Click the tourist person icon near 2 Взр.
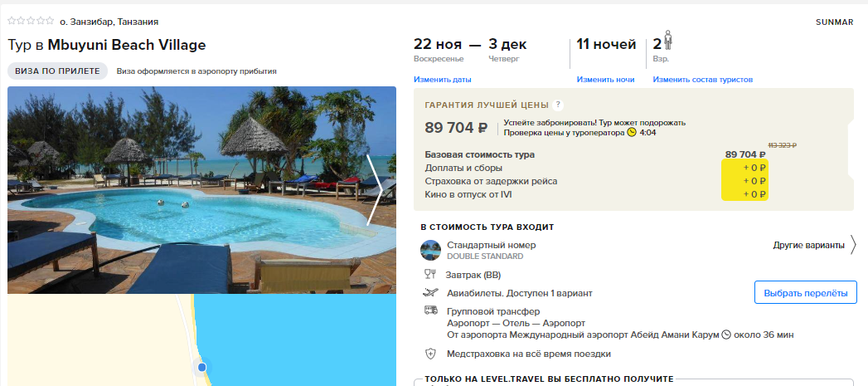Screen dimensions: 868x386 point(669,41)
